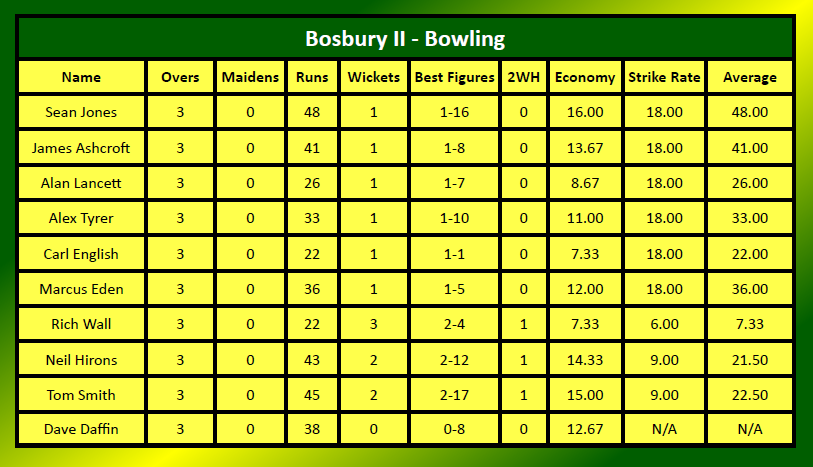Select Tom Smith runs value 45
This screenshot has height=467, width=813.
click(312, 395)
